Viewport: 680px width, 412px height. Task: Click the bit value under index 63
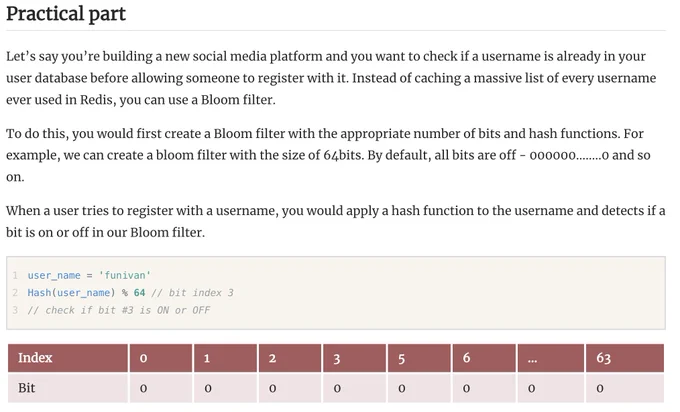tap(625, 388)
